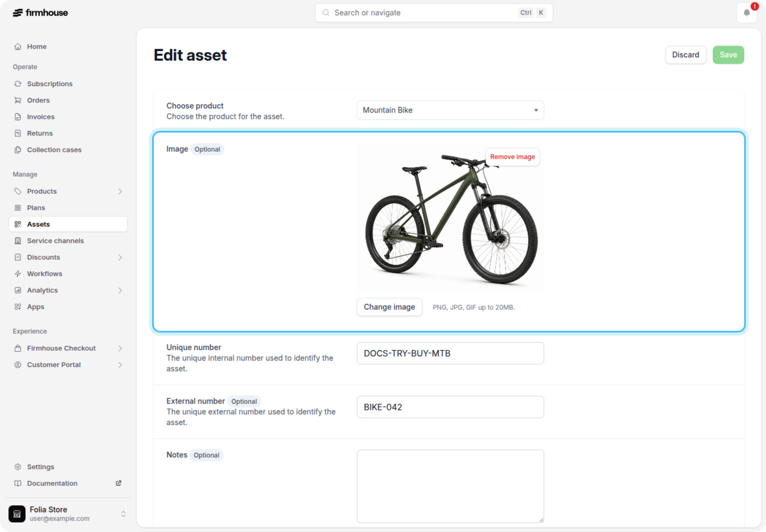Viewport: 766px width, 532px height.
Task: Click the mountain bike image thumbnail
Action: pos(450,219)
